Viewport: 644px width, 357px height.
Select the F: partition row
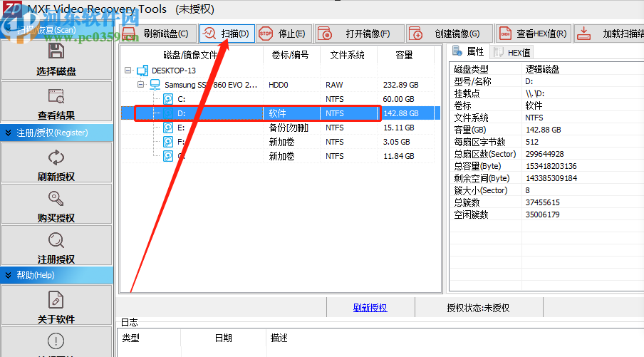(278, 142)
